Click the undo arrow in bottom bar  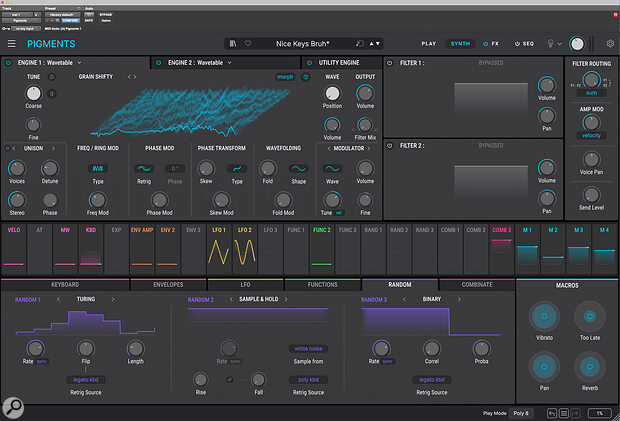[552, 413]
